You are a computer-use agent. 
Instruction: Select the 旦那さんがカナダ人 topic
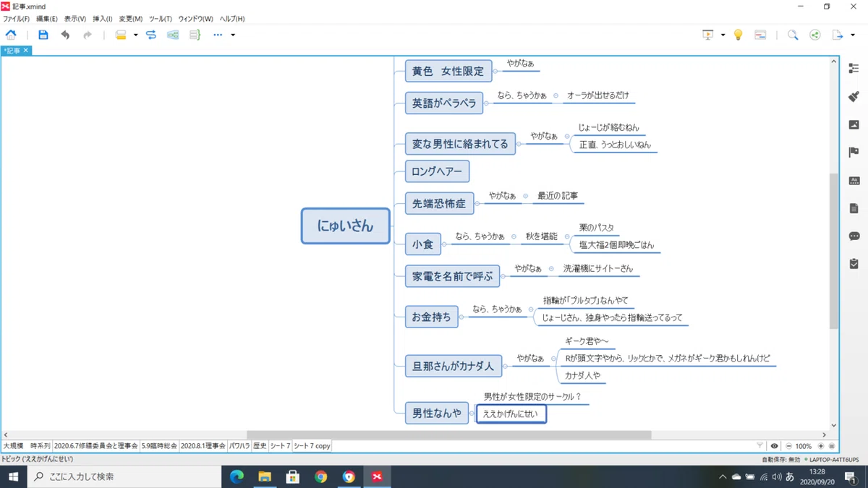[x=454, y=367]
